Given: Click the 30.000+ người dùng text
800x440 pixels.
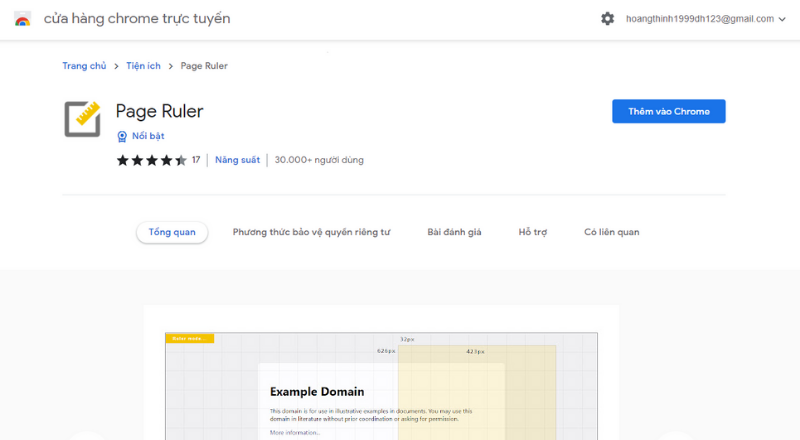Looking at the screenshot, I should [x=319, y=160].
